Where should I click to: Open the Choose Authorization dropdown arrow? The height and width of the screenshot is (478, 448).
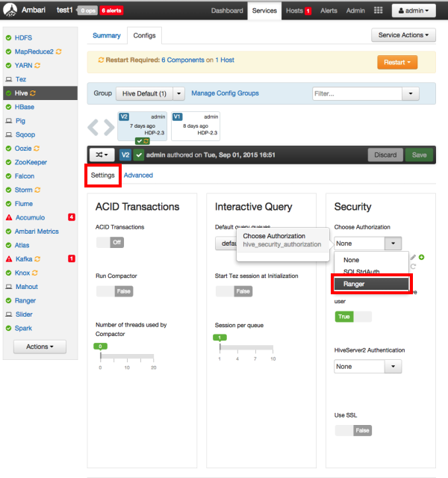coord(393,243)
